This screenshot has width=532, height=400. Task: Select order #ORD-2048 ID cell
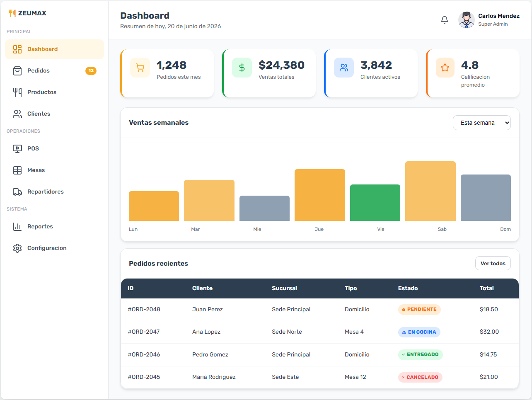tap(144, 310)
